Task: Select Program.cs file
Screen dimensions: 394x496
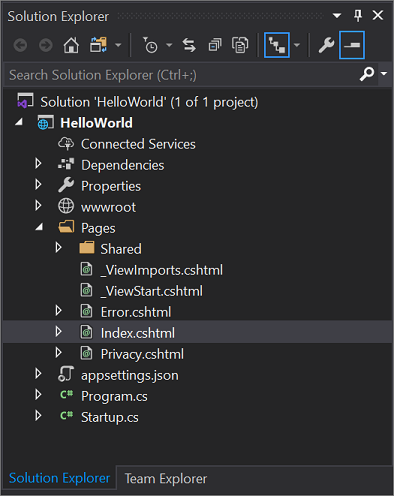Action: [114, 397]
